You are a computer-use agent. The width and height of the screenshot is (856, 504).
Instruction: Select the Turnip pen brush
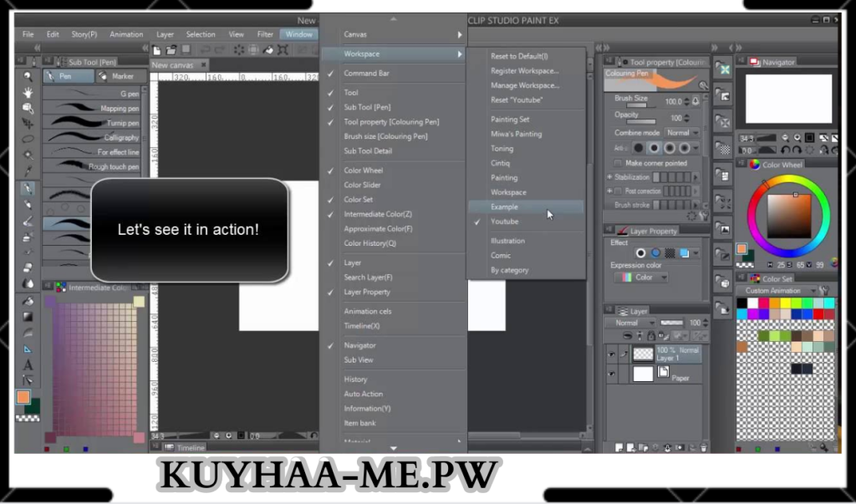(92, 123)
